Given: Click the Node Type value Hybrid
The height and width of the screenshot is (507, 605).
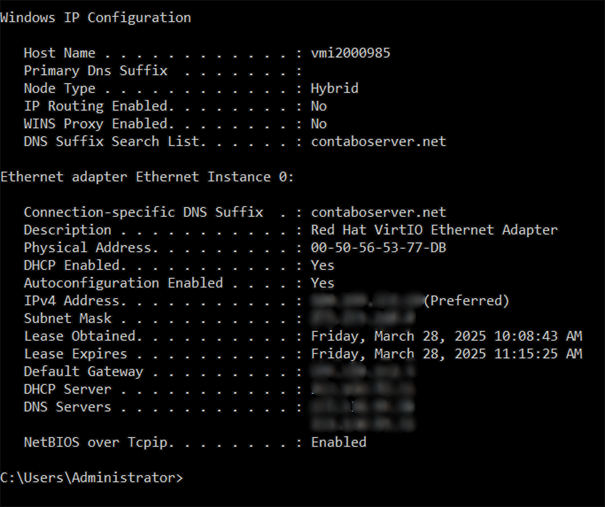Looking at the screenshot, I should click(334, 88).
